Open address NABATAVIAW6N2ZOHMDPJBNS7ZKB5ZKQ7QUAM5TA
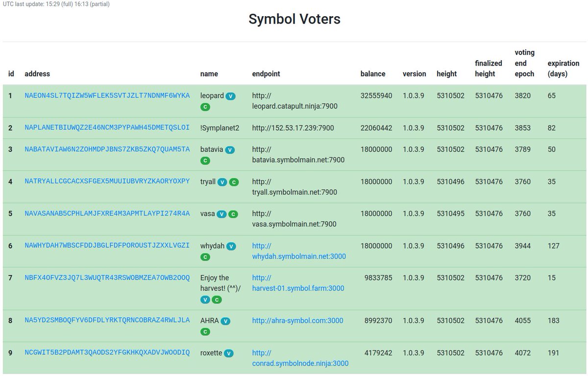588x376 pixels. 107,149
